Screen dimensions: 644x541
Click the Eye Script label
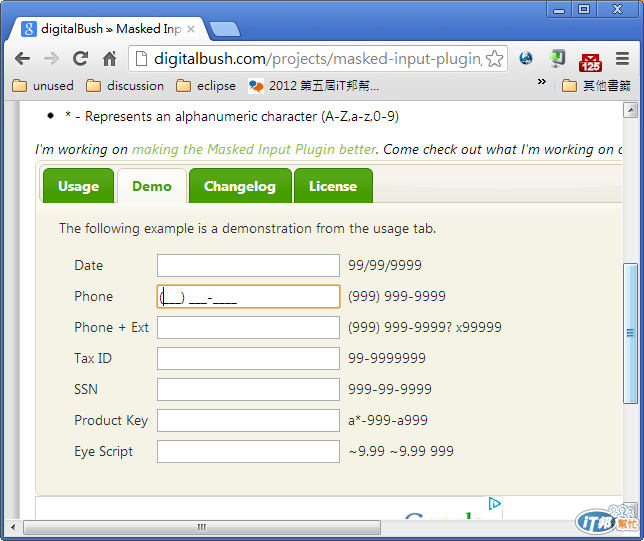pos(104,452)
